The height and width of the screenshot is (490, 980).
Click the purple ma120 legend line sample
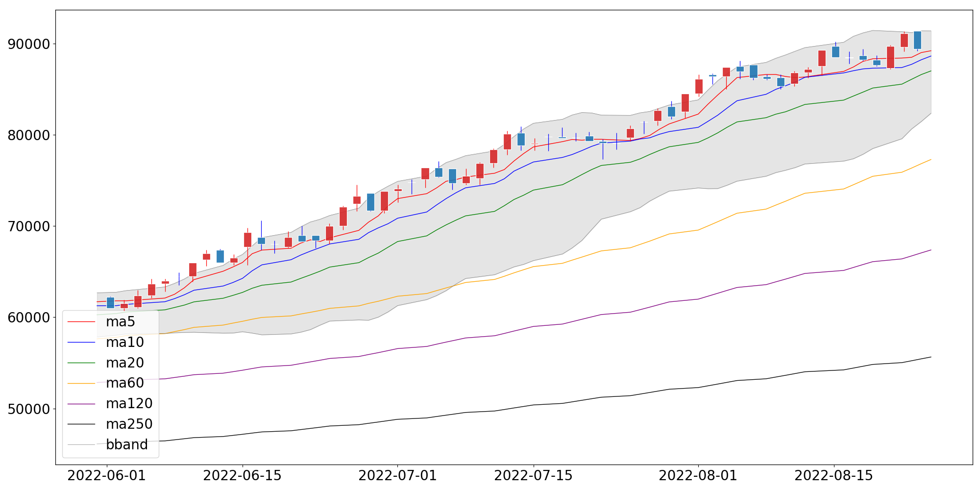(81, 404)
